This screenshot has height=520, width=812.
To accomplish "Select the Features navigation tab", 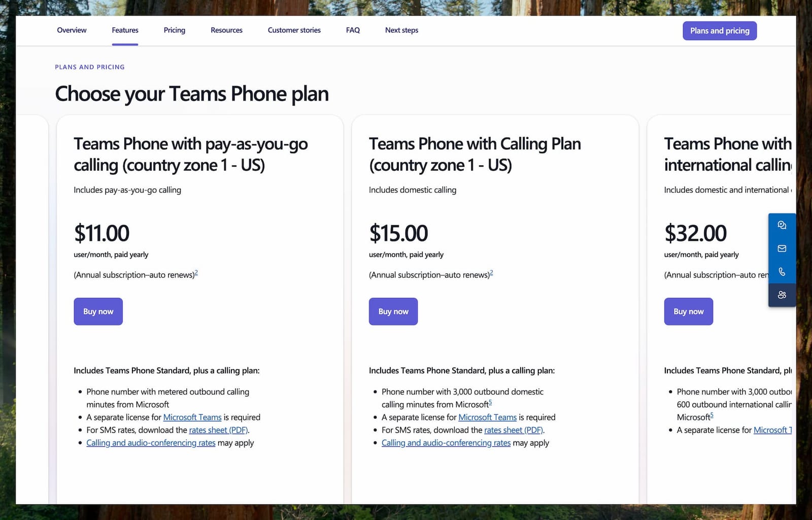I will tap(124, 30).
